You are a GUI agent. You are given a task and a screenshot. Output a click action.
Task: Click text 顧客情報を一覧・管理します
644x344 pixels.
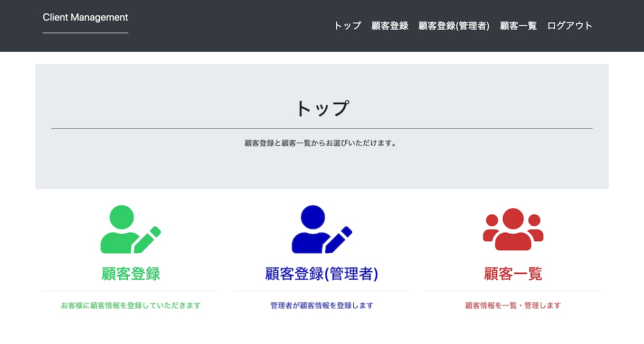point(513,305)
